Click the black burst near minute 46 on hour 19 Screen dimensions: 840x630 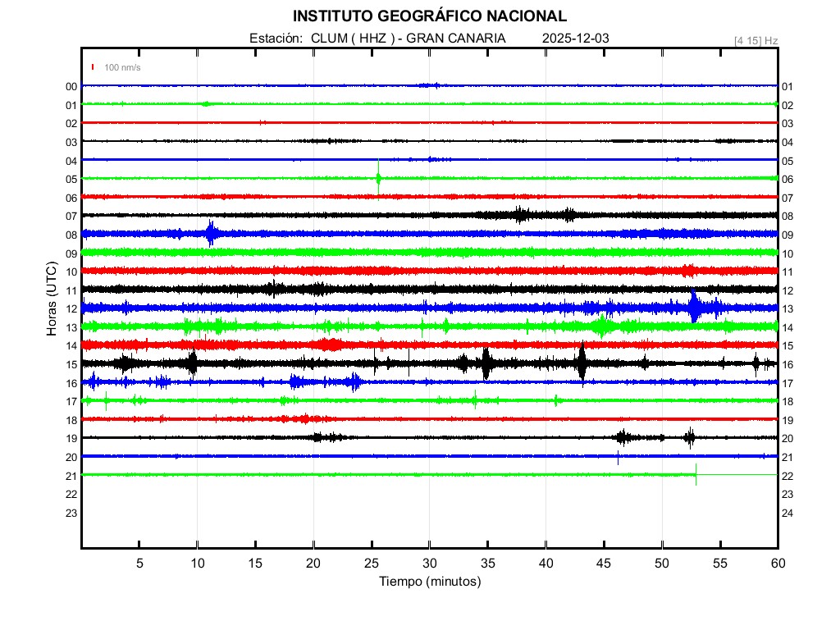click(623, 437)
